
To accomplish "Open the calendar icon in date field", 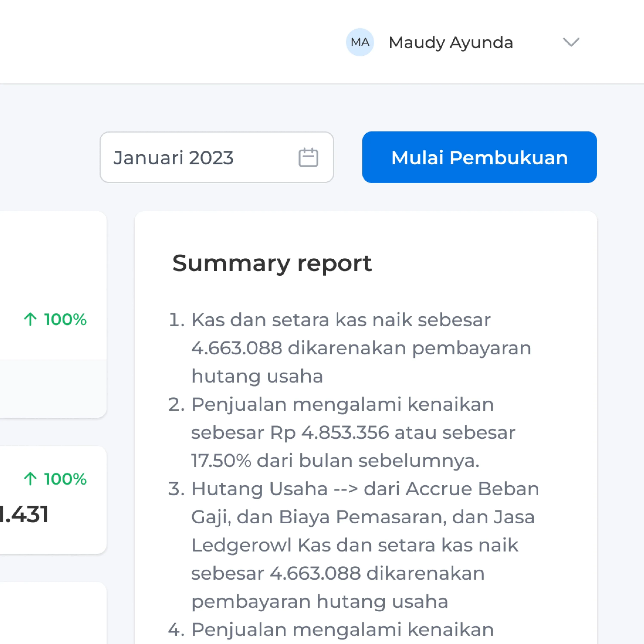I will coord(308,157).
